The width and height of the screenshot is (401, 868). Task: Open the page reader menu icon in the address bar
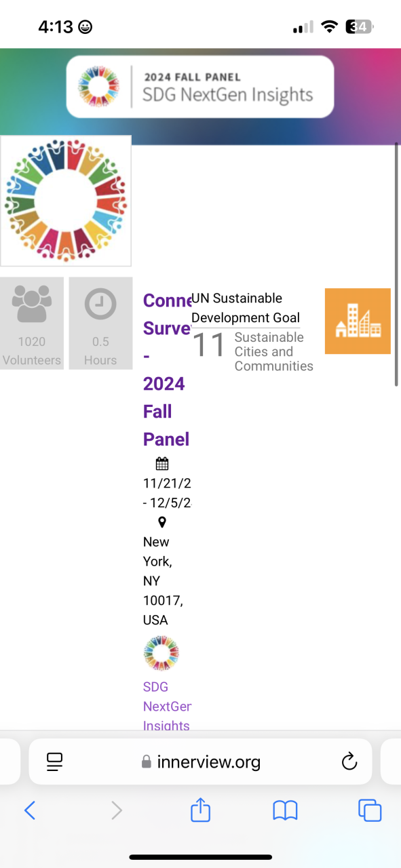pyautogui.click(x=55, y=762)
